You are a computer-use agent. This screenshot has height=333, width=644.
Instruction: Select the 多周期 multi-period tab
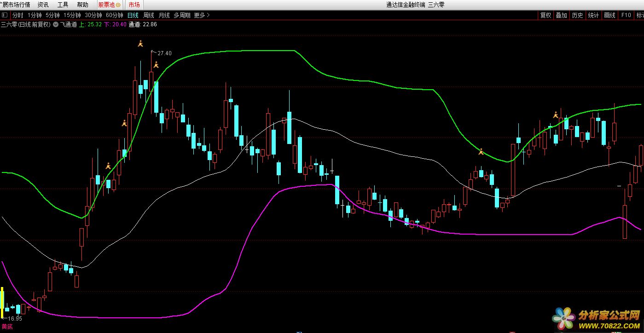[x=182, y=15]
